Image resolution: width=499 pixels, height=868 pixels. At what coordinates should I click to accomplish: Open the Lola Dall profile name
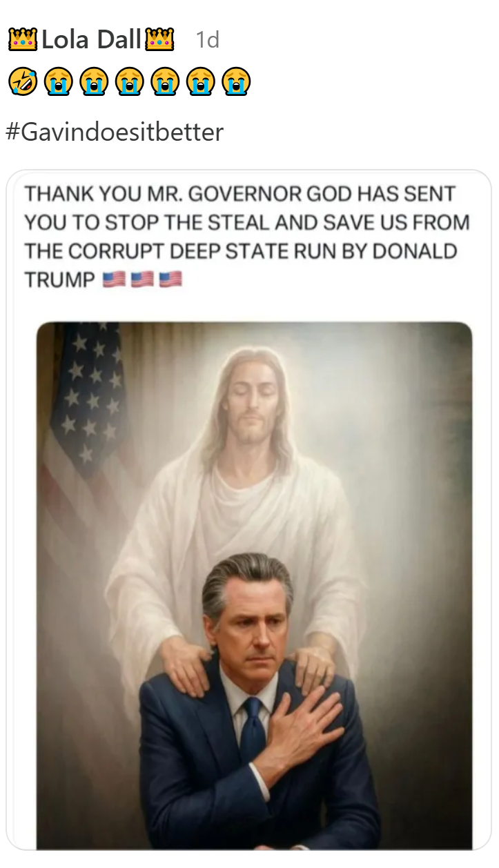91,40
